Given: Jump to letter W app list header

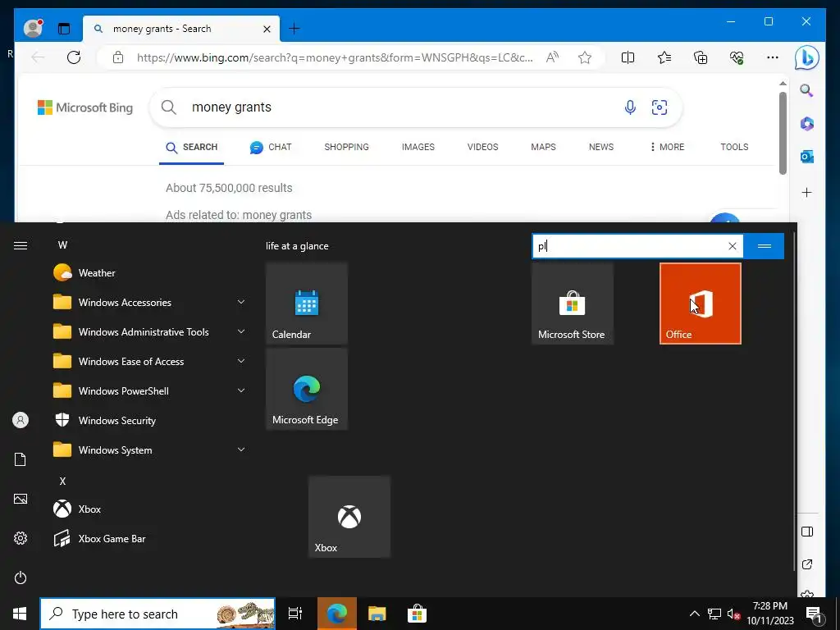Looking at the screenshot, I should point(62,244).
